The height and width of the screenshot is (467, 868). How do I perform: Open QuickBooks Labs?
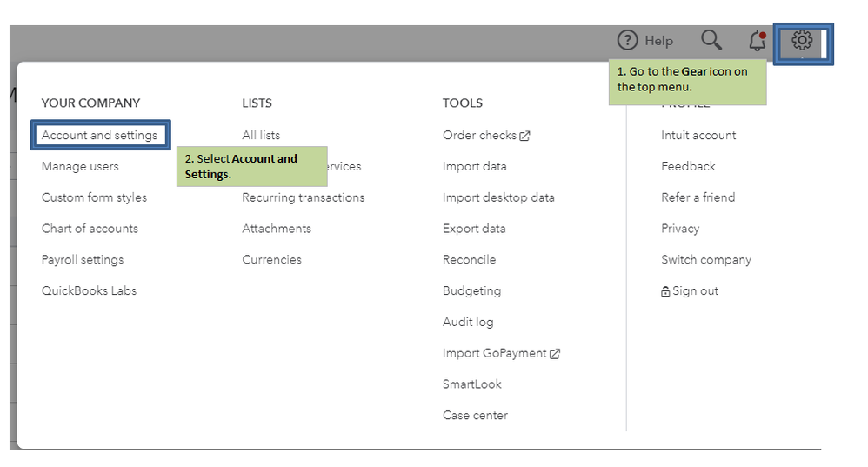point(89,291)
